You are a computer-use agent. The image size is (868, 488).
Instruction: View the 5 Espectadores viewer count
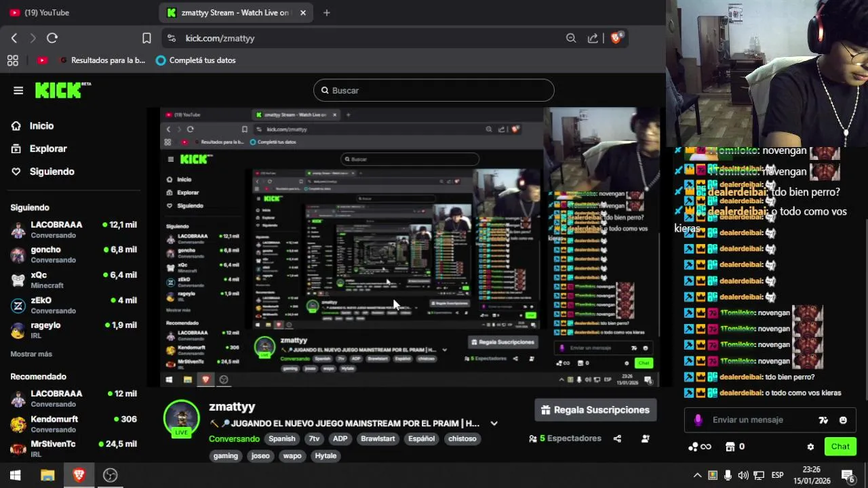tap(565, 439)
